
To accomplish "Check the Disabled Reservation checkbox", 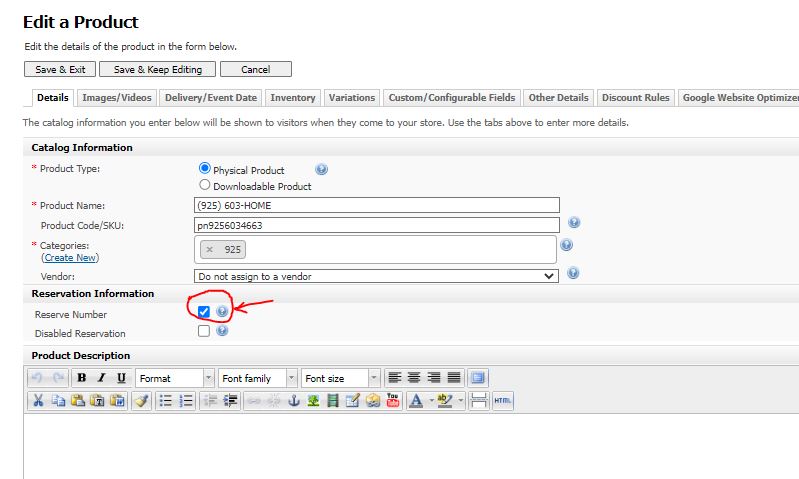I will [204, 331].
